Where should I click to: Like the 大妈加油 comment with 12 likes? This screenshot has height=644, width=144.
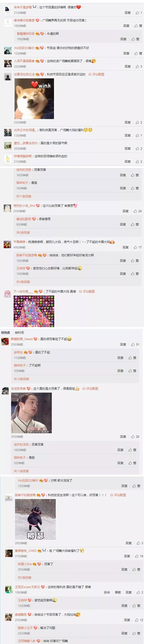[x=139, y=620]
